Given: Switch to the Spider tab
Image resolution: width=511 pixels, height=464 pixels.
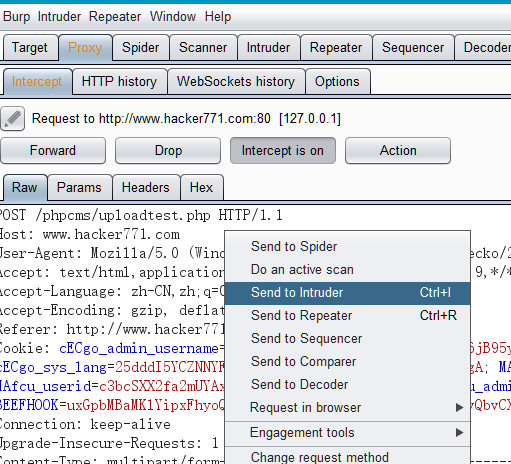Looking at the screenshot, I should pos(141,48).
